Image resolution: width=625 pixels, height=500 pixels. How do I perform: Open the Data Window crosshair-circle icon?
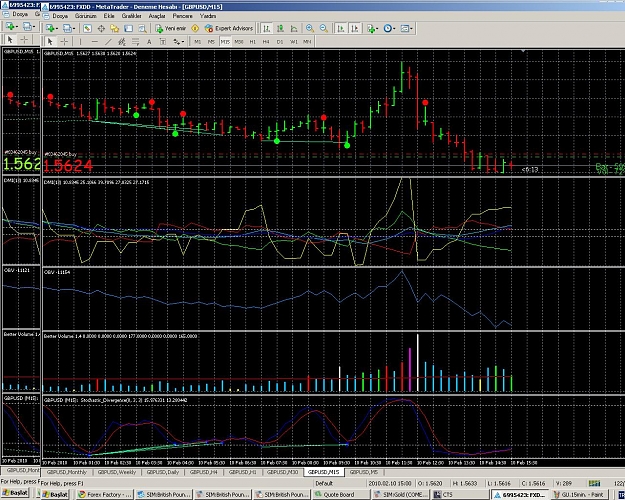click(101, 28)
